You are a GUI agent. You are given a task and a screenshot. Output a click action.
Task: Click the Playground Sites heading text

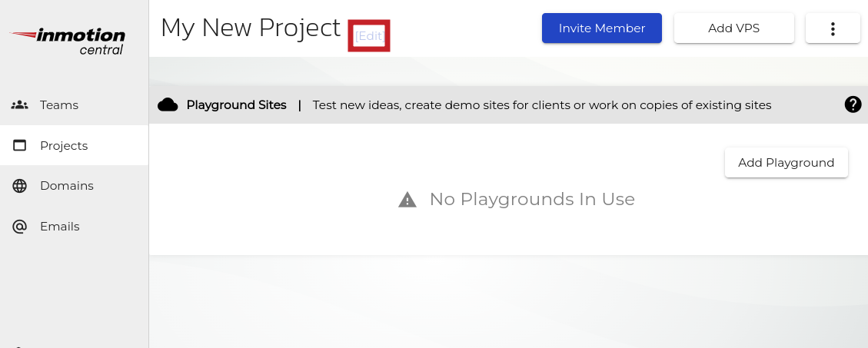coord(237,105)
